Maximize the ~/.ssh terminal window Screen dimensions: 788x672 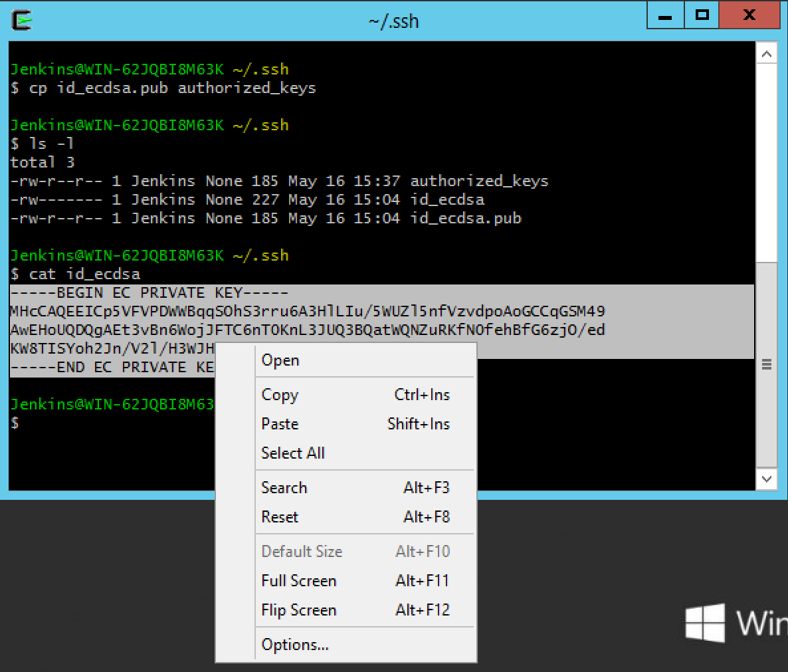702,15
